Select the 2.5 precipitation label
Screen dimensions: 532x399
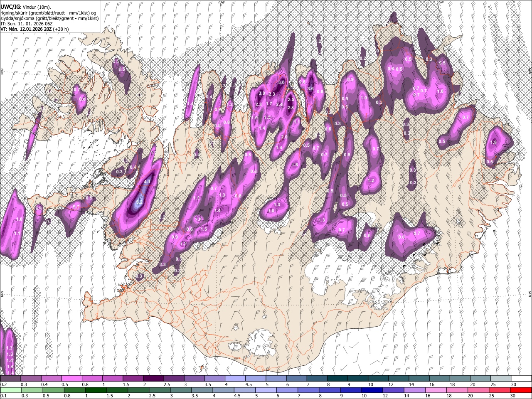(x=291, y=99)
